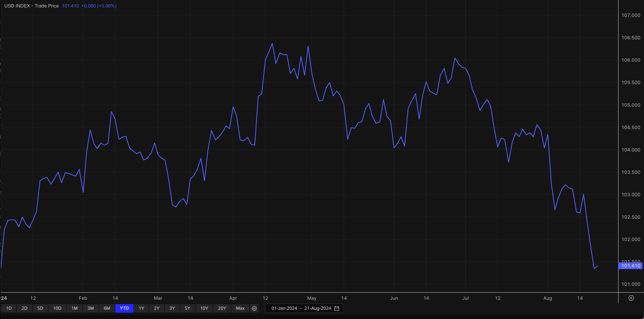Show the Max time range
644x319 pixels.
[240, 308]
